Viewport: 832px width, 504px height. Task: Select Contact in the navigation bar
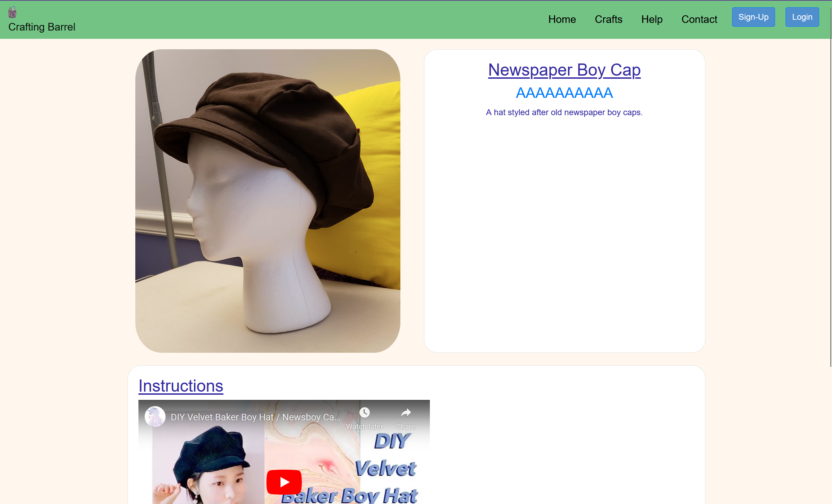pyautogui.click(x=699, y=19)
